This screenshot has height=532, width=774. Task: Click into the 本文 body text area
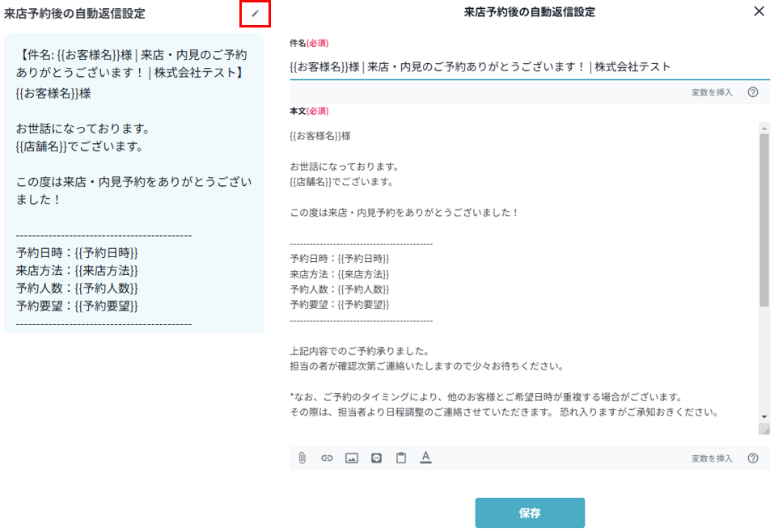click(524, 279)
